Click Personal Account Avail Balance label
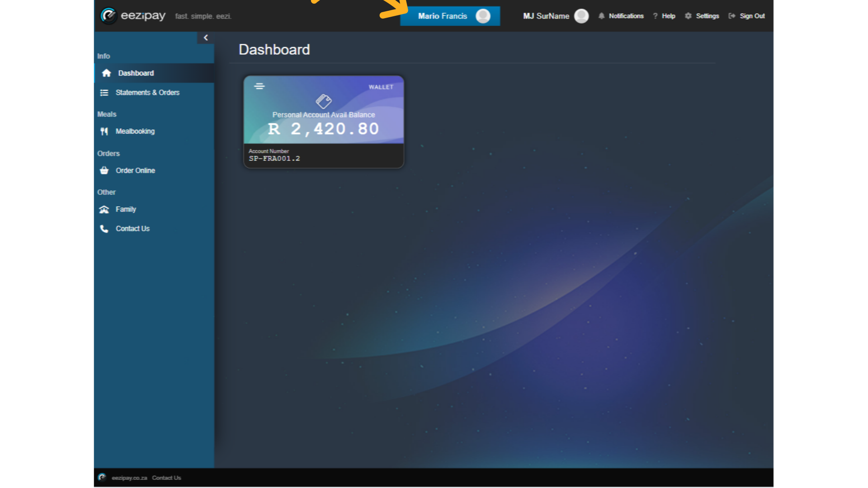This screenshot has height=488, width=868. click(324, 115)
